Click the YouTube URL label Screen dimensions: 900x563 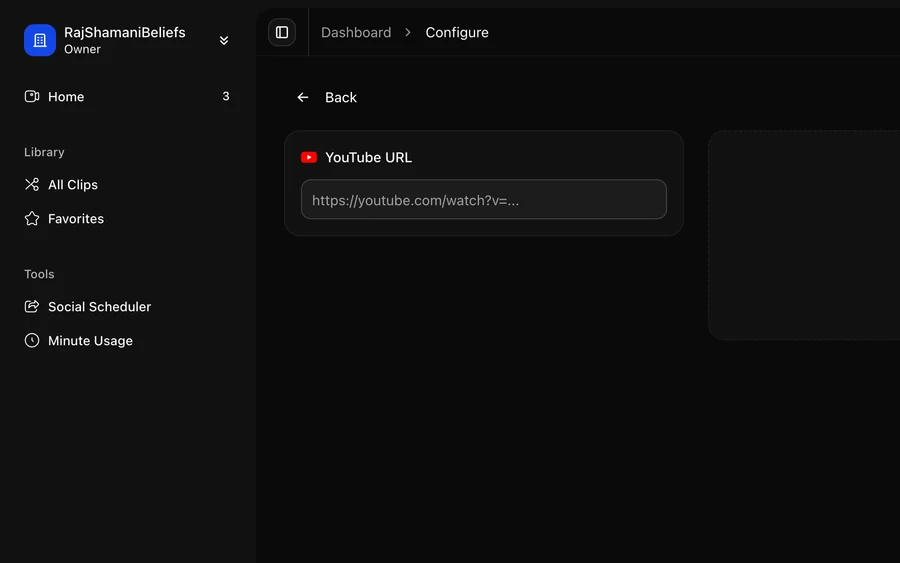tap(368, 157)
